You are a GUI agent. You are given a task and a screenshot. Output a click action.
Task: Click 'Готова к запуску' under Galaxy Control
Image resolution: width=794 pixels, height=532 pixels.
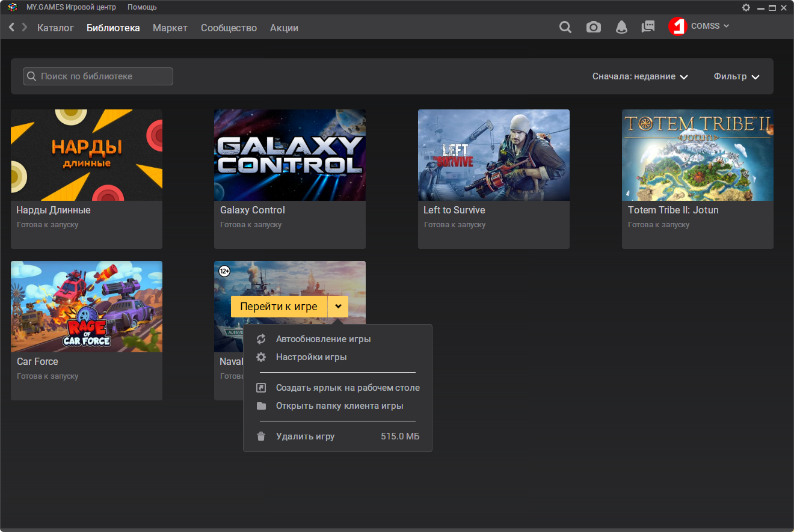(x=251, y=225)
